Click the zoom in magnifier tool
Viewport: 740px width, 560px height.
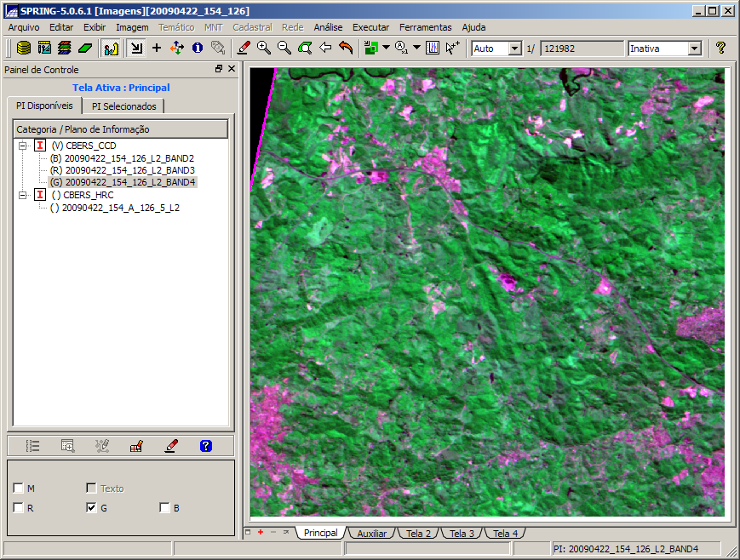click(x=264, y=49)
